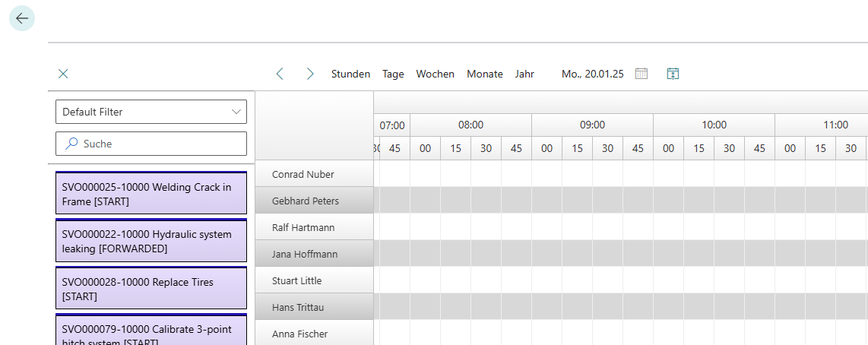Click the 15 minute header under 08:00

coord(455,148)
